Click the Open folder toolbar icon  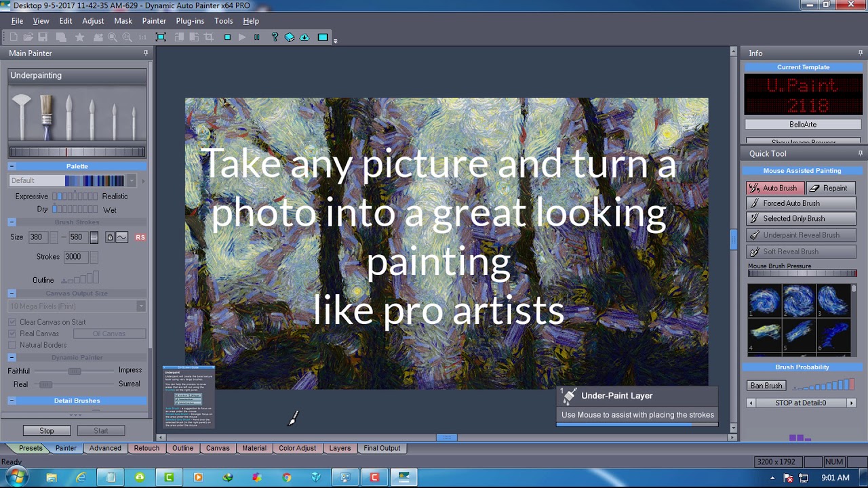28,37
